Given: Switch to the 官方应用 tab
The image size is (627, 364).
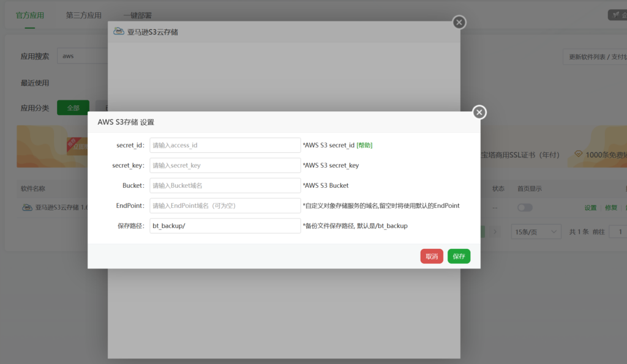Looking at the screenshot, I should 29,15.
